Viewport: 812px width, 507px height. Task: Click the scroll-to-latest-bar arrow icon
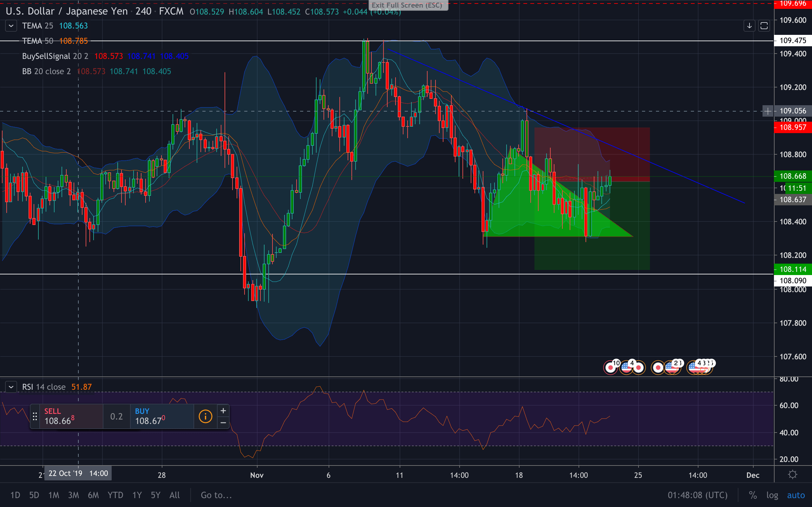click(749, 25)
